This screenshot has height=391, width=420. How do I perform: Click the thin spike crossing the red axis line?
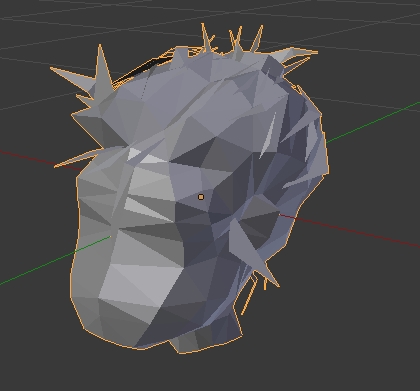[76, 159]
